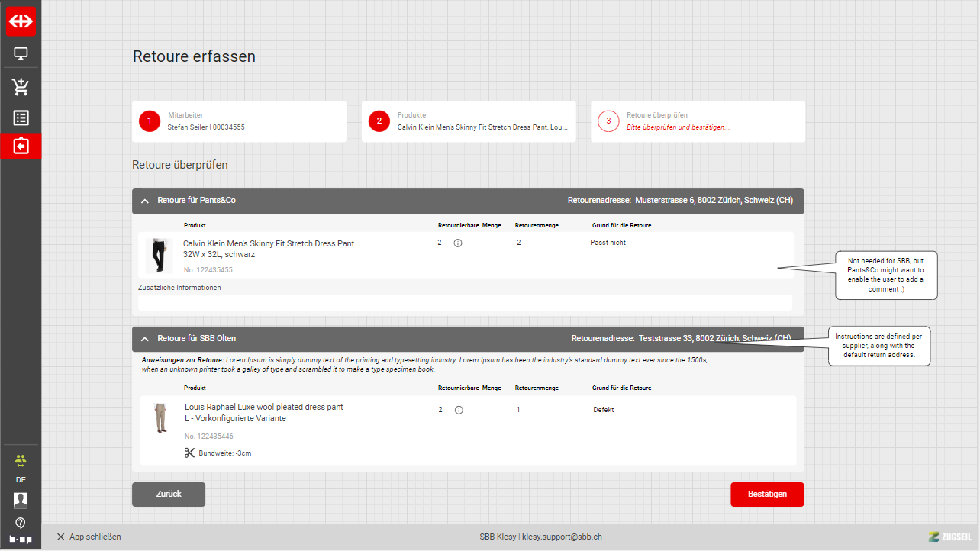Open the order list sidebar icon

[x=21, y=118]
